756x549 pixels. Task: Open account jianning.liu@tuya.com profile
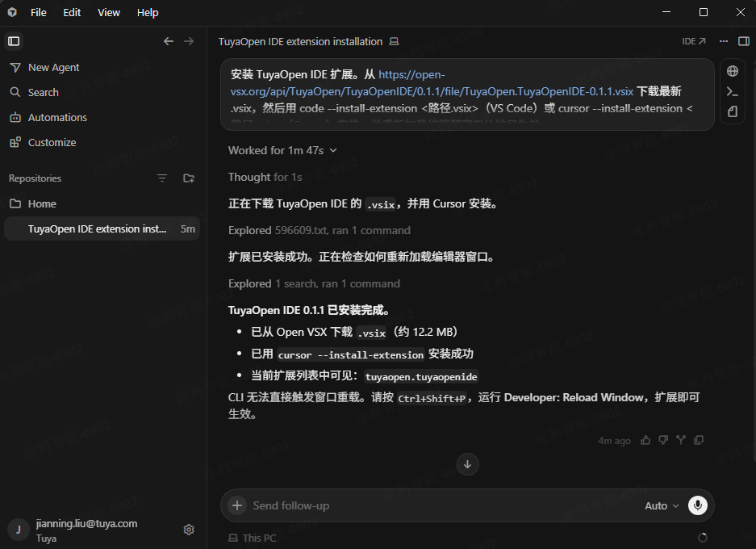tap(87, 530)
